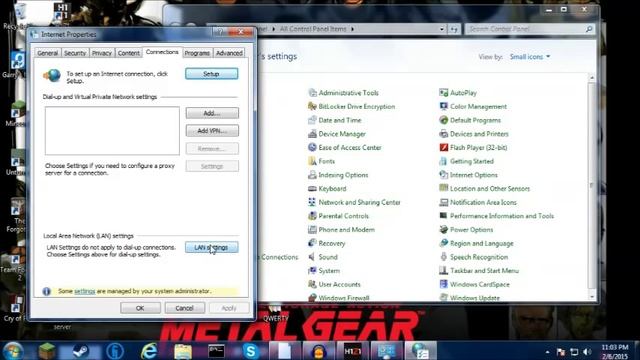The height and width of the screenshot is (360, 640).
Task: Switch to the Security tab
Action: tap(75, 53)
